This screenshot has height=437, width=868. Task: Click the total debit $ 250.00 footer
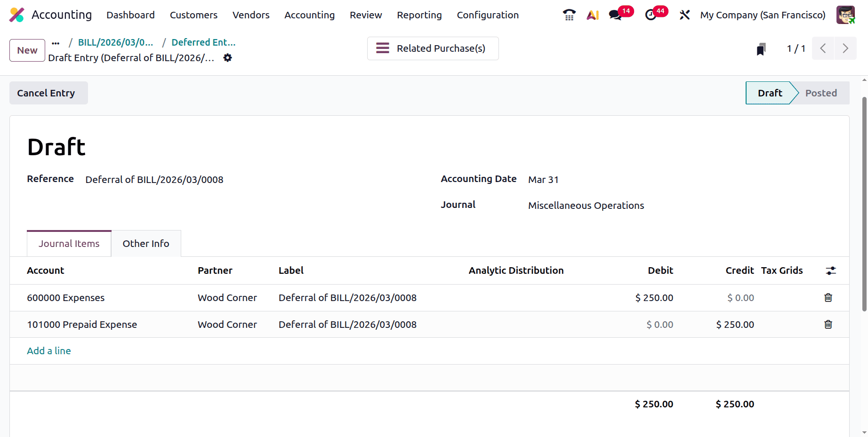pos(654,404)
